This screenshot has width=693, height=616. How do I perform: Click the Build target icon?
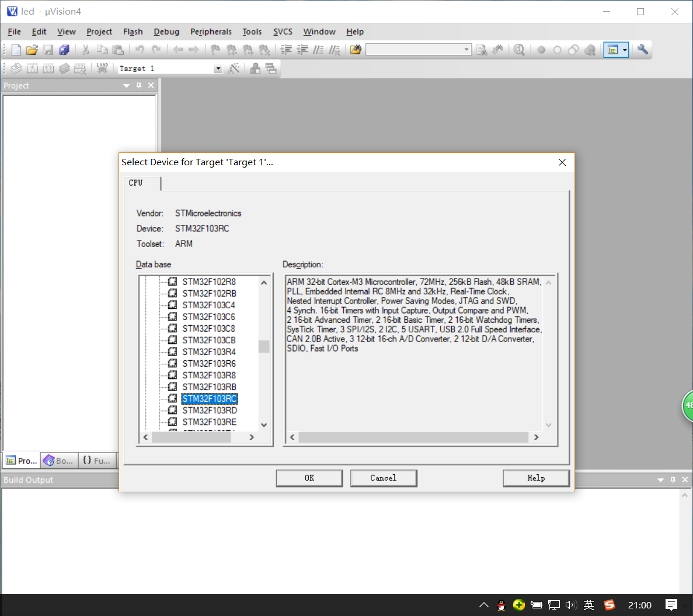tap(32, 68)
